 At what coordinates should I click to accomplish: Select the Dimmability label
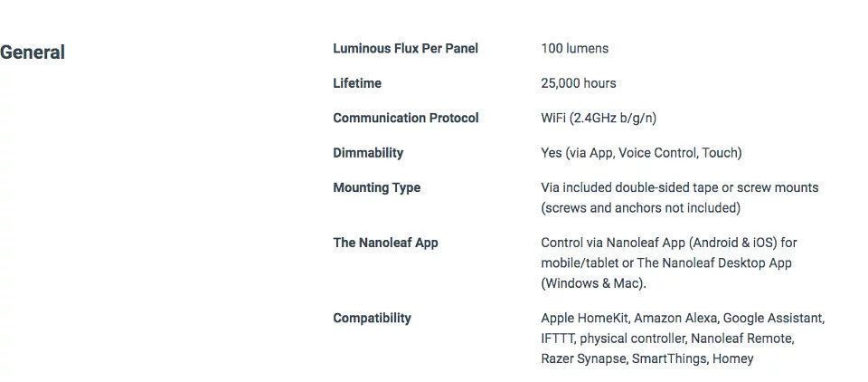point(368,153)
